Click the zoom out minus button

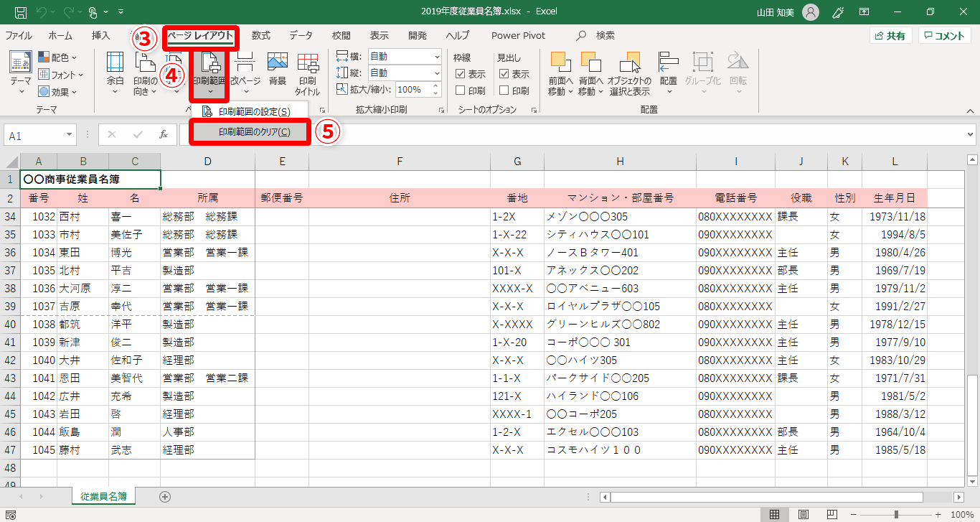coord(852,514)
